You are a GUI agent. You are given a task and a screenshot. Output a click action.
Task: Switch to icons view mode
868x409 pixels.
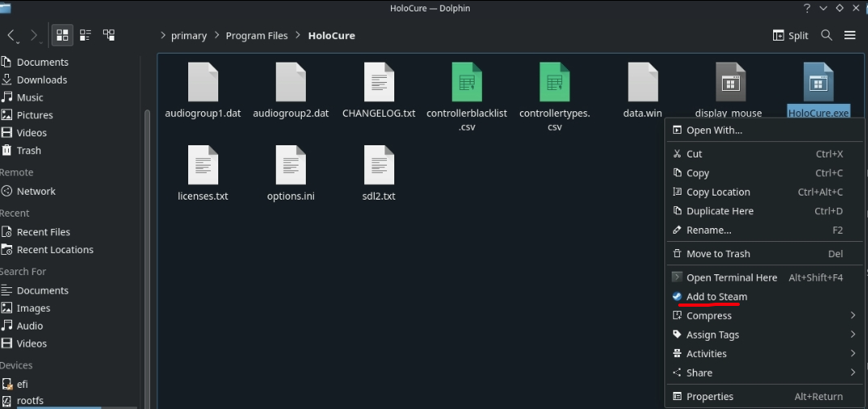pyautogui.click(x=62, y=35)
